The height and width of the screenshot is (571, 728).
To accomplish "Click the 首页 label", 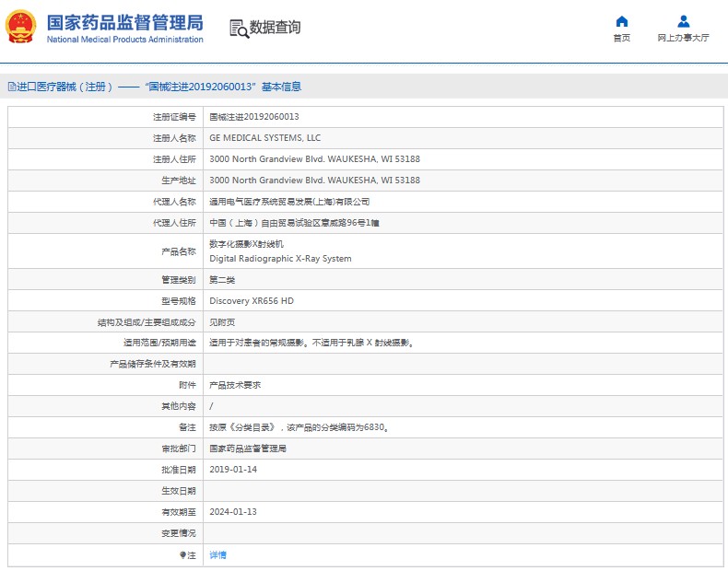I will click(622, 38).
